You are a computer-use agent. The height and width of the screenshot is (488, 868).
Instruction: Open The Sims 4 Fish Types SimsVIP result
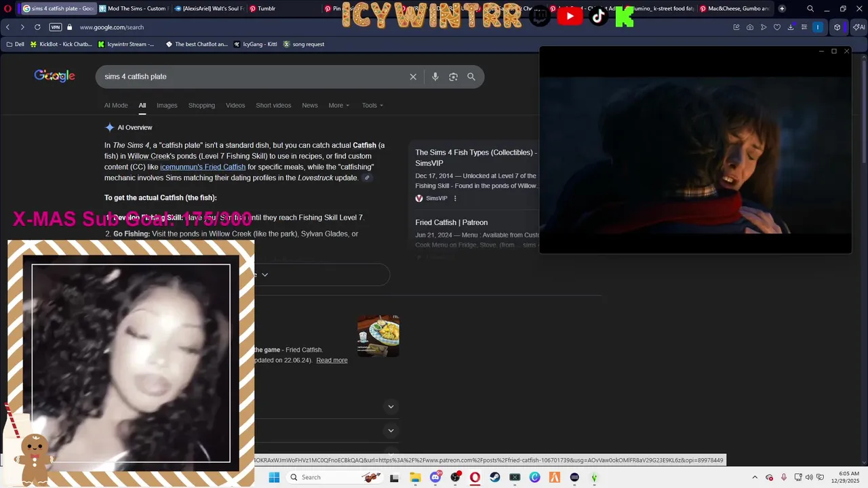click(475, 157)
